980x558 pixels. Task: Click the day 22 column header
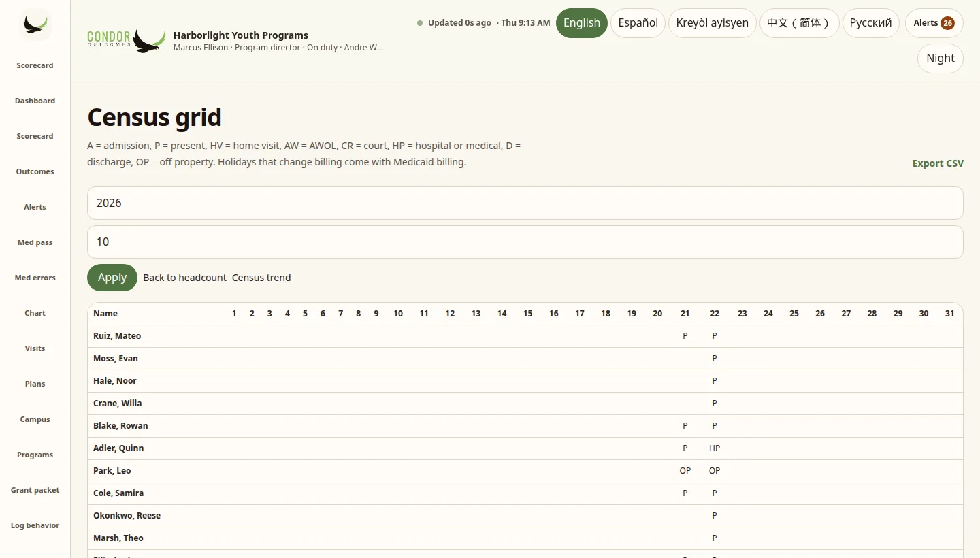tap(715, 314)
